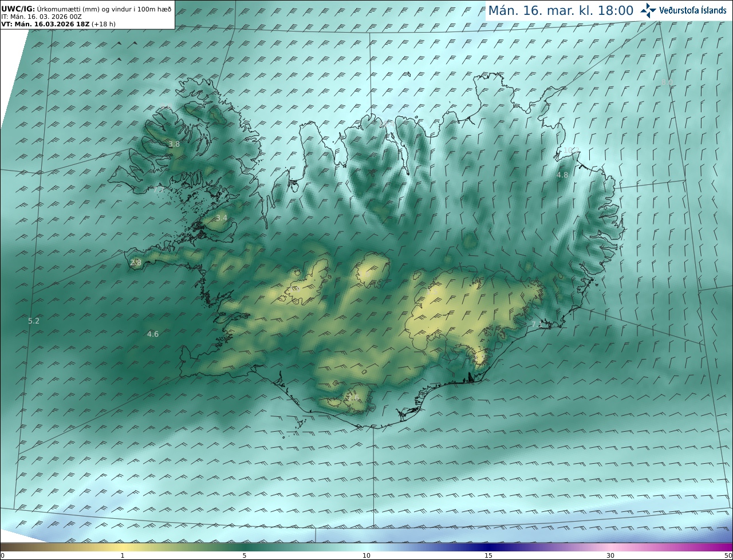This screenshot has width=733, height=560.
Task: Click the 5 tick on the color scale
Action: [x=245, y=555]
